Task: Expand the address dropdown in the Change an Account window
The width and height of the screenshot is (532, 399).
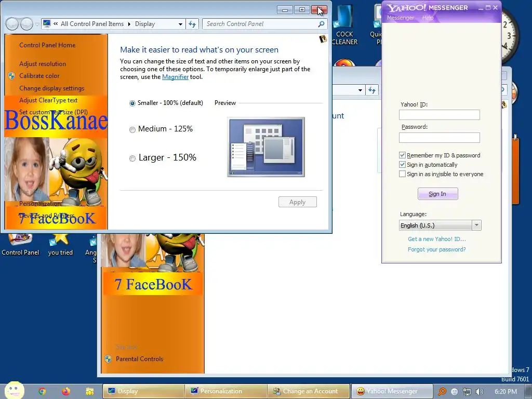Action: click(360, 90)
